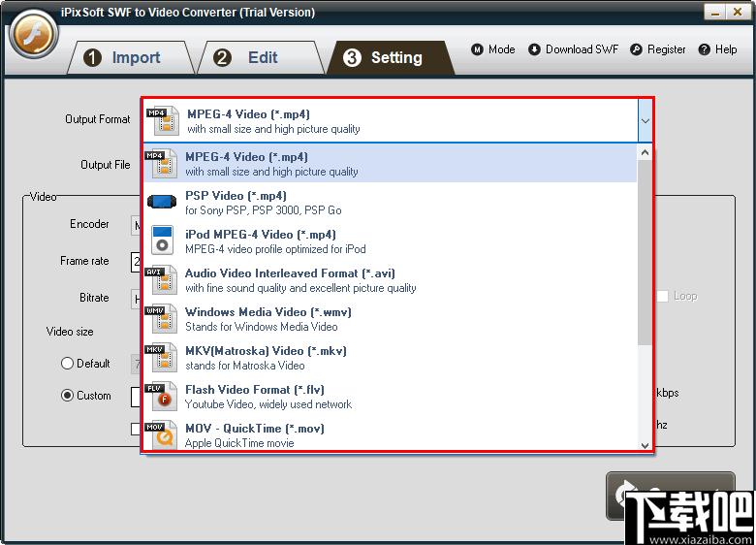Click the Download SWF arrow icon

(534, 49)
